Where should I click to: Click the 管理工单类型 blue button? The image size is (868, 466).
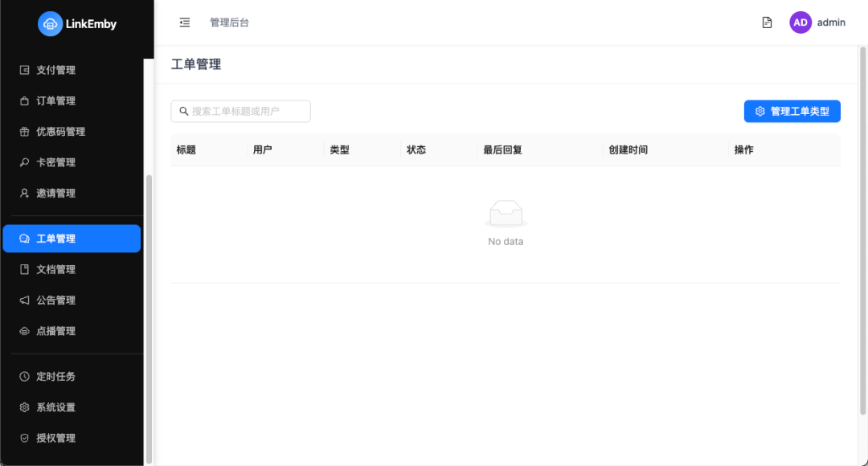[x=792, y=111]
